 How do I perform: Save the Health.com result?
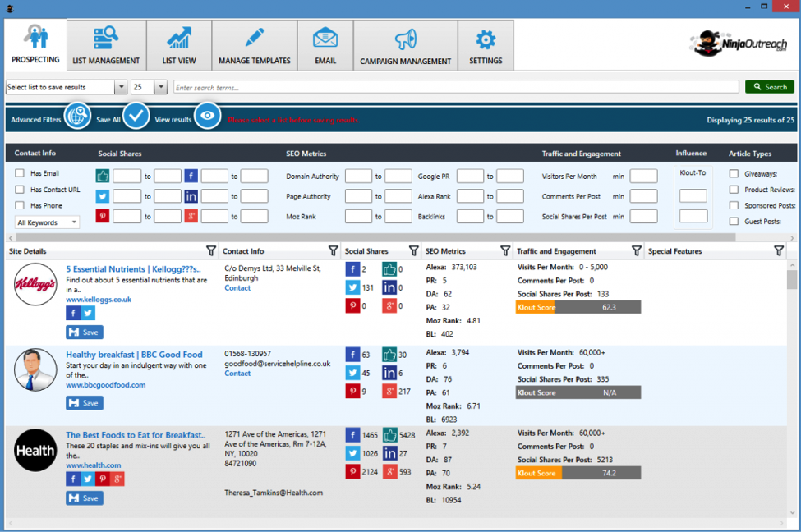[85, 498]
